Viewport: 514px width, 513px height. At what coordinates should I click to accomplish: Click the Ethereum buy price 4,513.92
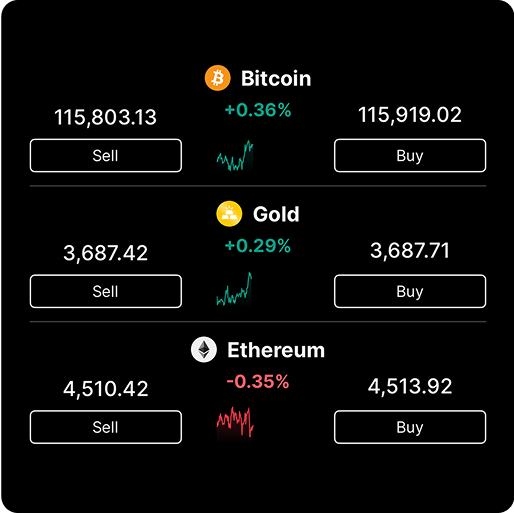pyautogui.click(x=410, y=387)
